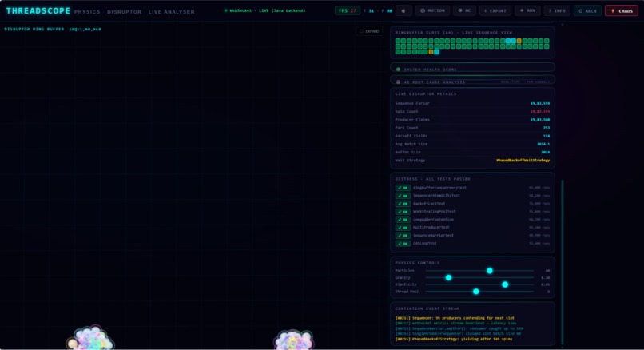Image resolution: width=644 pixels, height=350 pixels.
Task: Click the PhasedBackoffWaitStrategy value
Action: click(523, 160)
